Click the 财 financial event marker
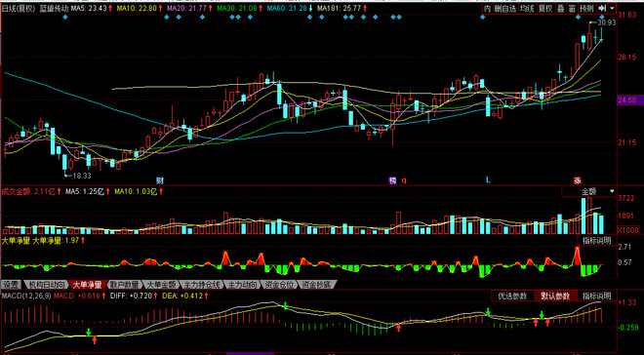The height and width of the screenshot is (355, 644). [x=160, y=180]
